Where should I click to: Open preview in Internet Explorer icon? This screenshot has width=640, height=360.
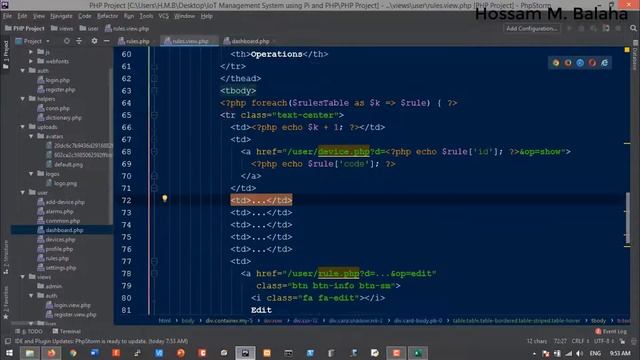pyautogui.click(x=604, y=63)
